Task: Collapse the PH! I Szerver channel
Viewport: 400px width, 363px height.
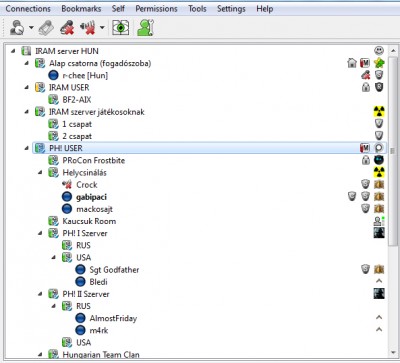Action: point(40,233)
